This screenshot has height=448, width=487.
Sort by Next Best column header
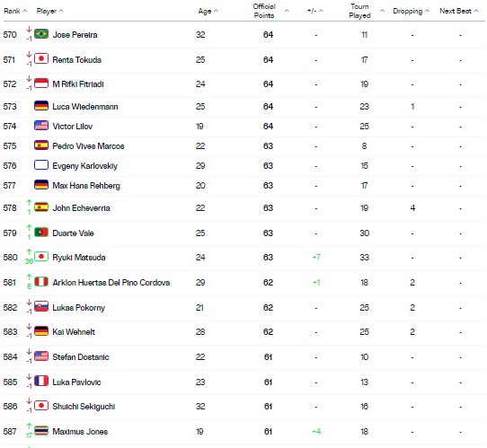459,11
